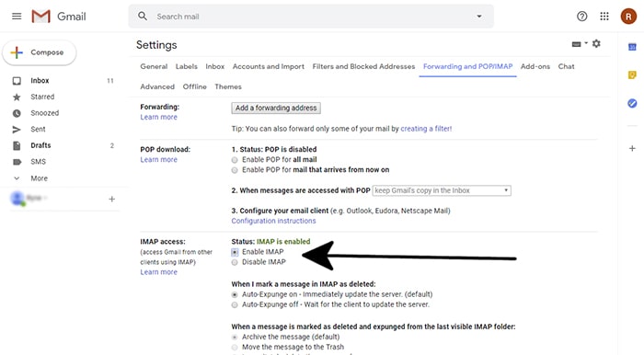The height and width of the screenshot is (355, 644).
Task: Select the Disable IMAP option
Action: (x=235, y=262)
